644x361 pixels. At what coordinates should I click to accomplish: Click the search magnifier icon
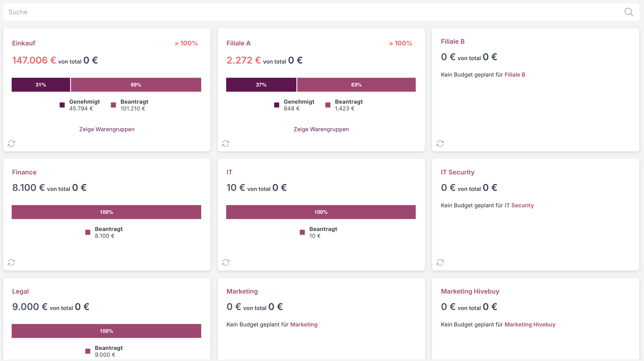(x=629, y=12)
